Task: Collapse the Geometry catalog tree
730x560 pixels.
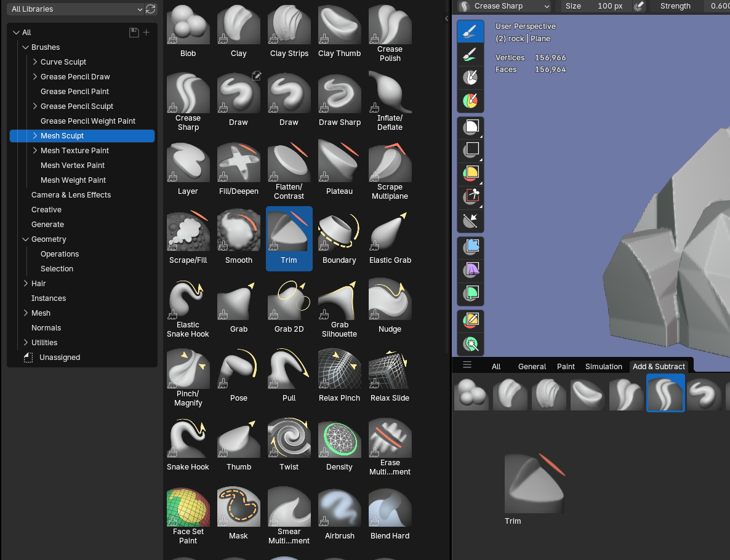Action: [x=26, y=239]
